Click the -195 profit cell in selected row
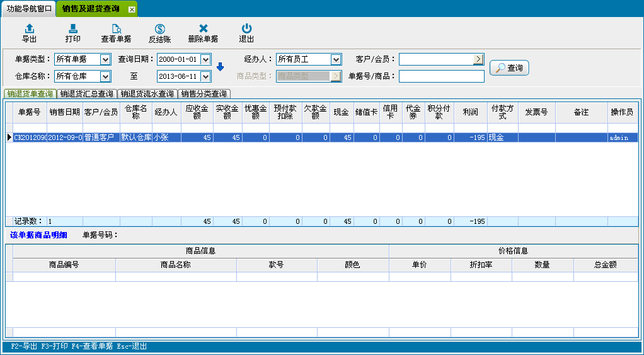This screenshot has height=355, width=644. click(470, 137)
